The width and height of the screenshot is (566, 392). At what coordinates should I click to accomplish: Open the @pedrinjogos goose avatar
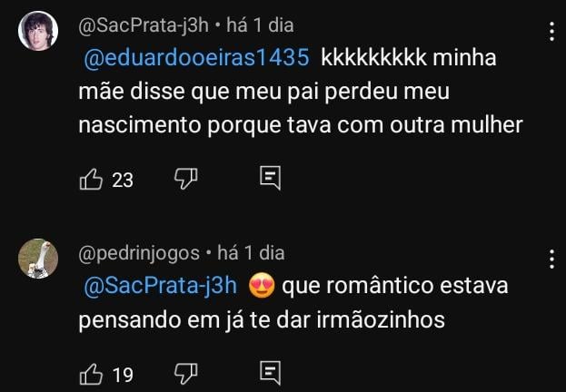pyautogui.click(x=39, y=260)
